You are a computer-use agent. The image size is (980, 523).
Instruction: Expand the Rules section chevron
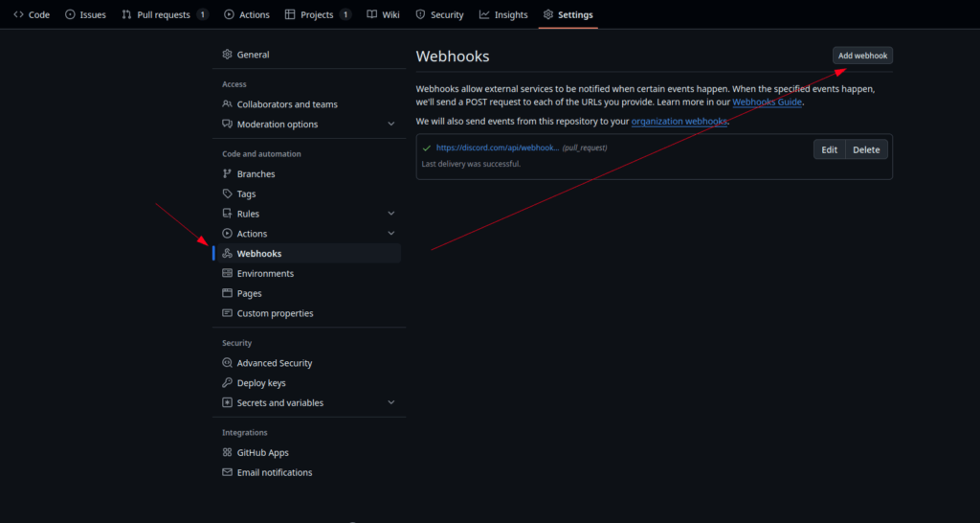coord(391,214)
